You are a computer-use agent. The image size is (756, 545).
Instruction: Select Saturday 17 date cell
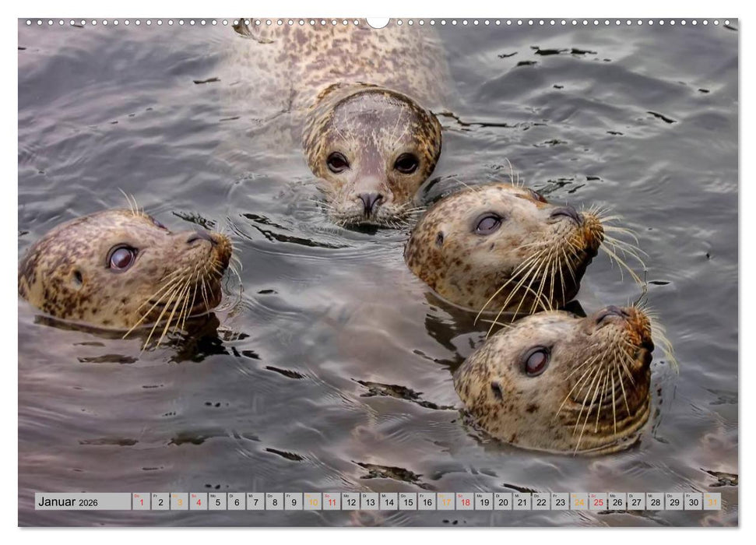coord(445,502)
